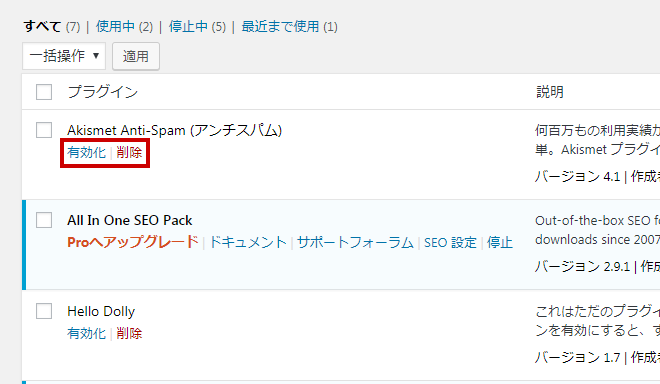Open the サポートフォーラム link
The image size is (660, 384).
click(355, 242)
